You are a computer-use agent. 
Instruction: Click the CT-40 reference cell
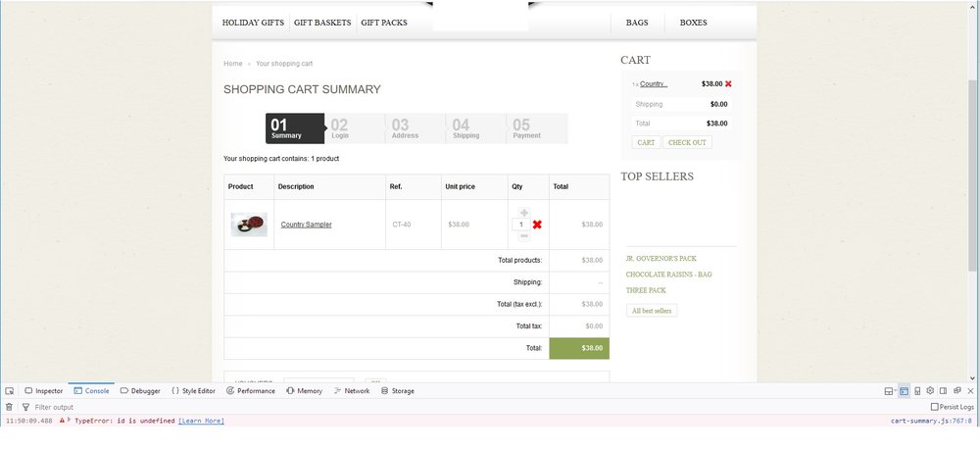tap(414, 225)
